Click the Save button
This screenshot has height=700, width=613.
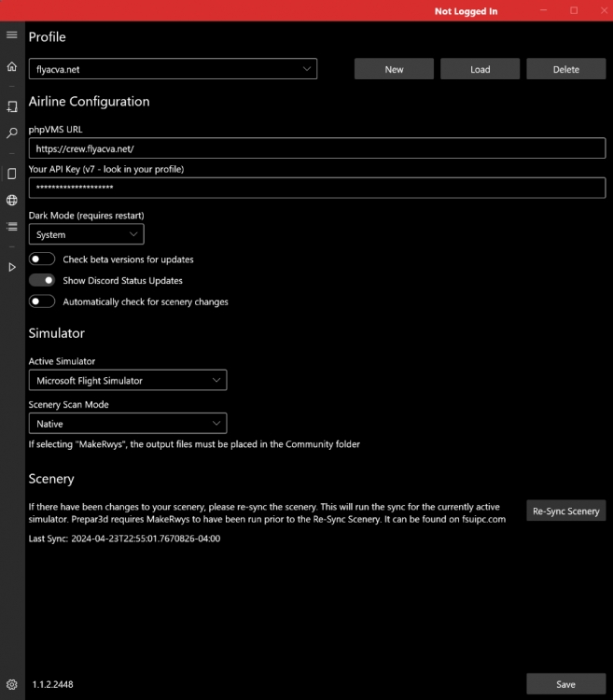(x=565, y=684)
